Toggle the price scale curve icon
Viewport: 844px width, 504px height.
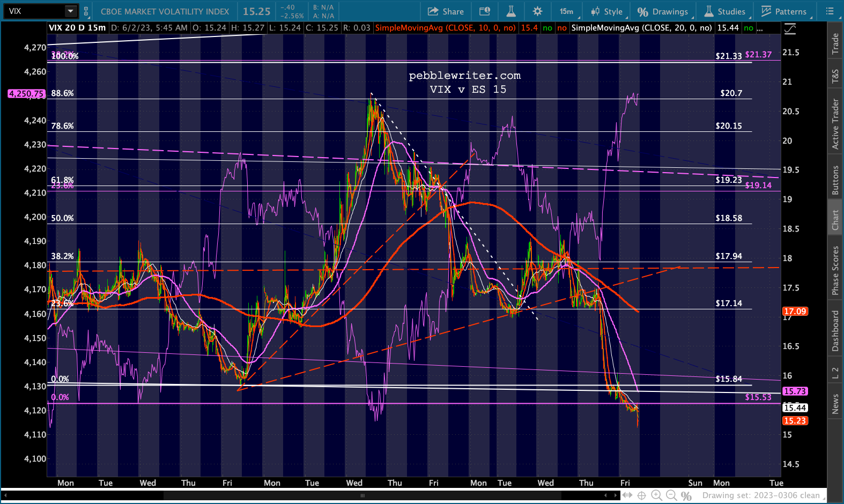790,28
